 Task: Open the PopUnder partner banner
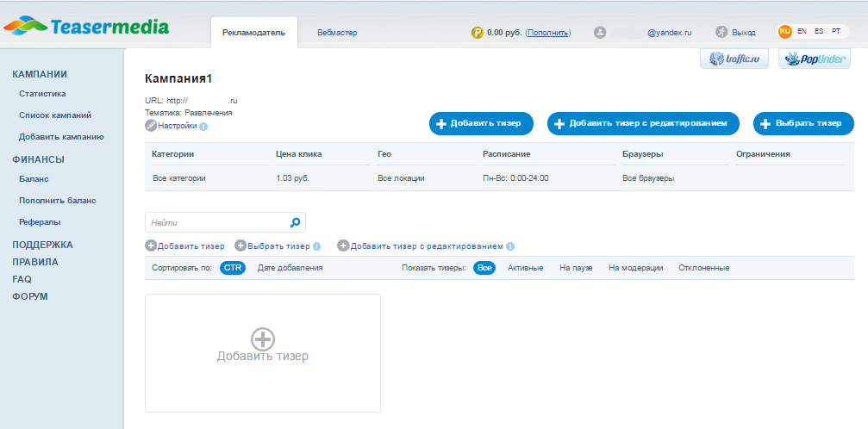(x=815, y=59)
